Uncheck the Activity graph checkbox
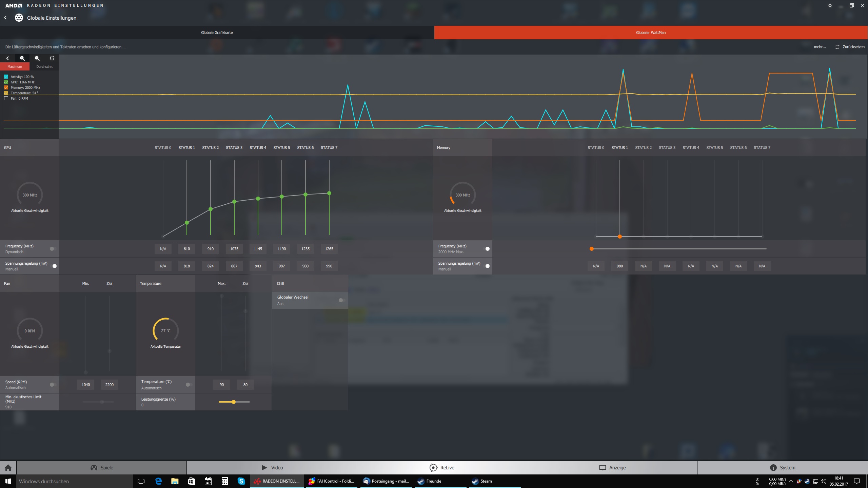The height and width of the screenshot is (488, 868). [6, 77]
